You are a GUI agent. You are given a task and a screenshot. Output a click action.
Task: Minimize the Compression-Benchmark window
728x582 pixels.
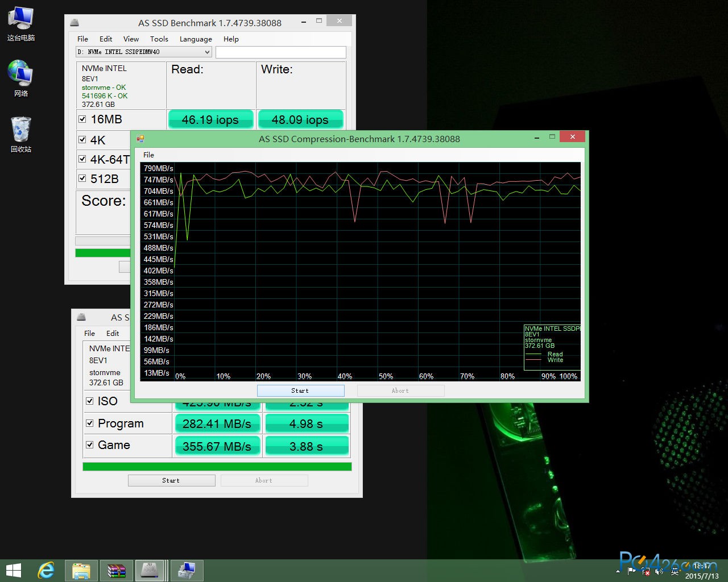coord(537,137)
